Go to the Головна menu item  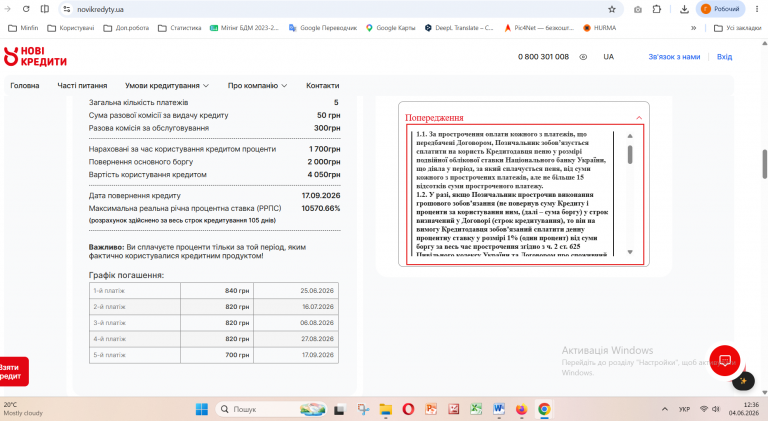point(24,86)
